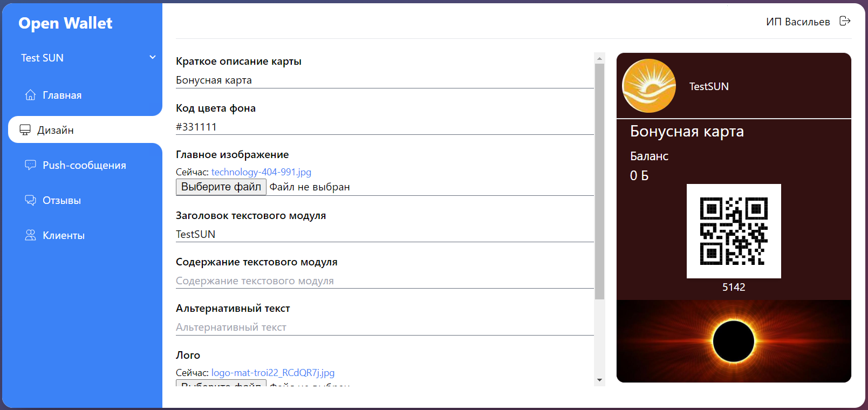The height and width of the screenshot is (410, 868).
Task: Click the Open Wallet title
Action: (x=65, y=23)
